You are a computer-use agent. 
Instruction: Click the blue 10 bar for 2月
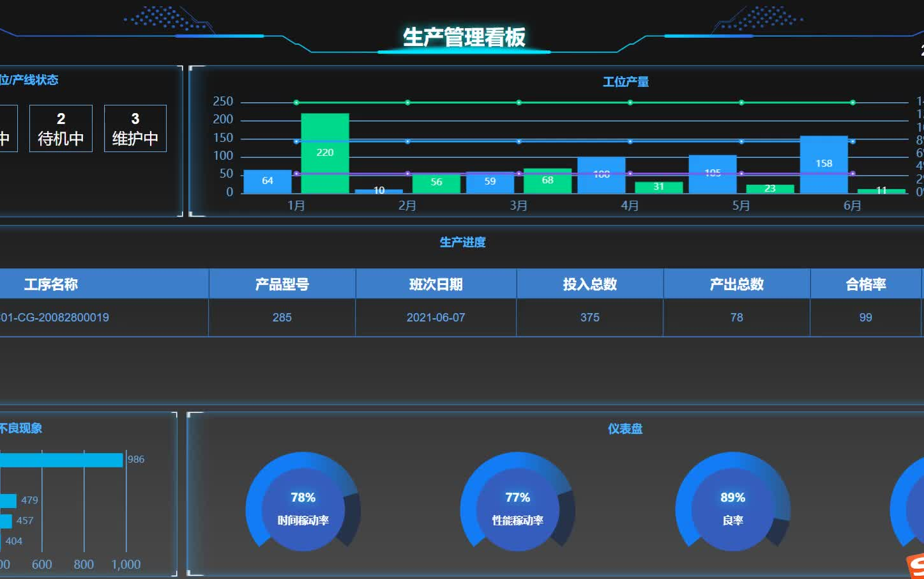click(379, 191)
